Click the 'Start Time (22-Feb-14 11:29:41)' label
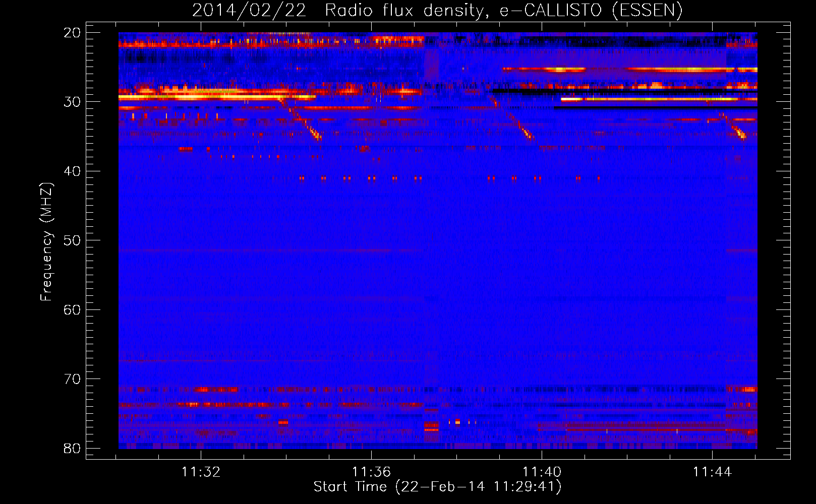 coord(437,487)
